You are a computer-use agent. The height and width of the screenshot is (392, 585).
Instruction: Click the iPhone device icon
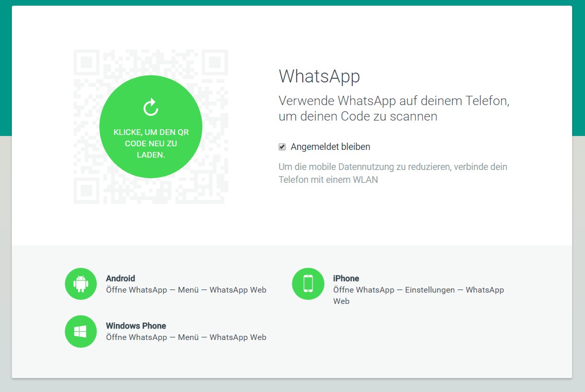[308, 284]
